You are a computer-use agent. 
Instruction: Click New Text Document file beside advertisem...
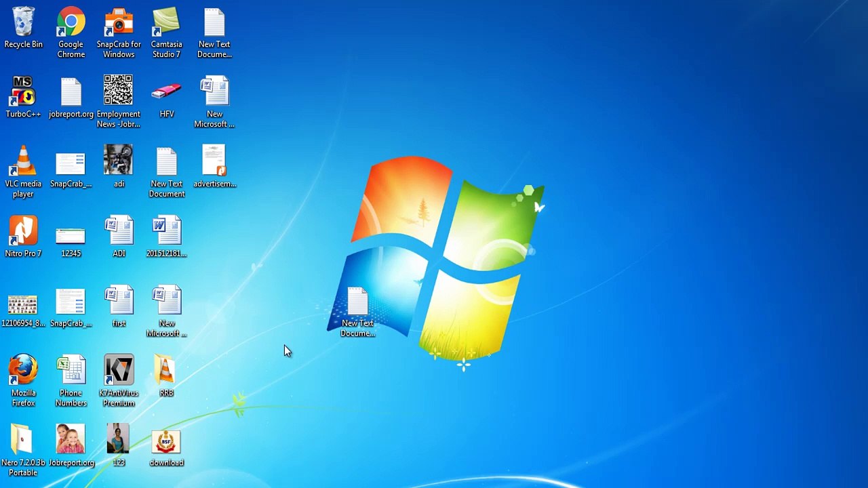tap(166, 172)
